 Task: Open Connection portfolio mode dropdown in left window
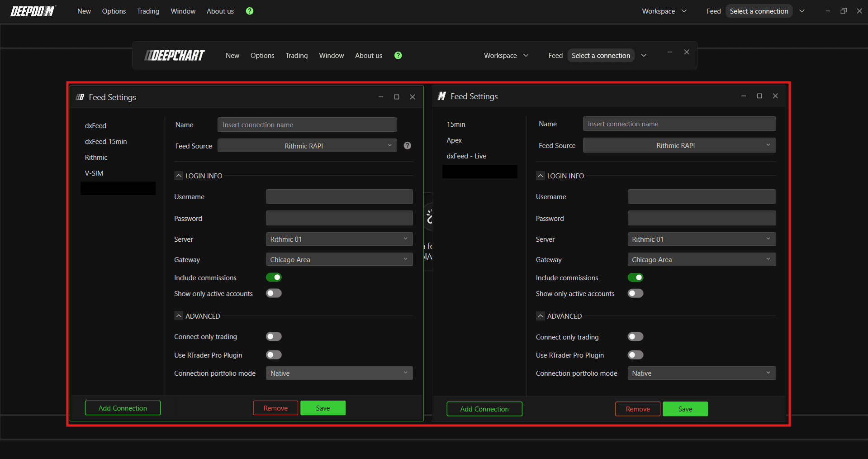(339, 373)
